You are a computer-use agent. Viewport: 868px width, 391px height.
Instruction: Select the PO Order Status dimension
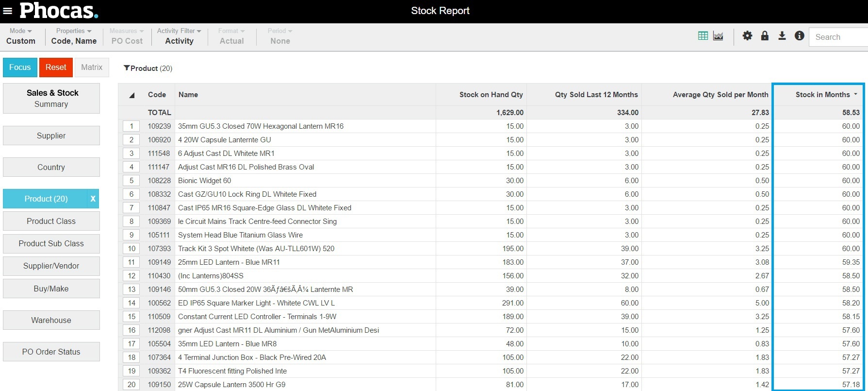coord(51,352)
